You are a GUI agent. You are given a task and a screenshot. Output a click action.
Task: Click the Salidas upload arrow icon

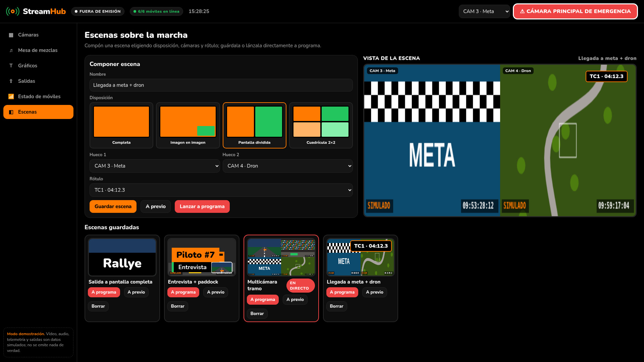[11, 81]
